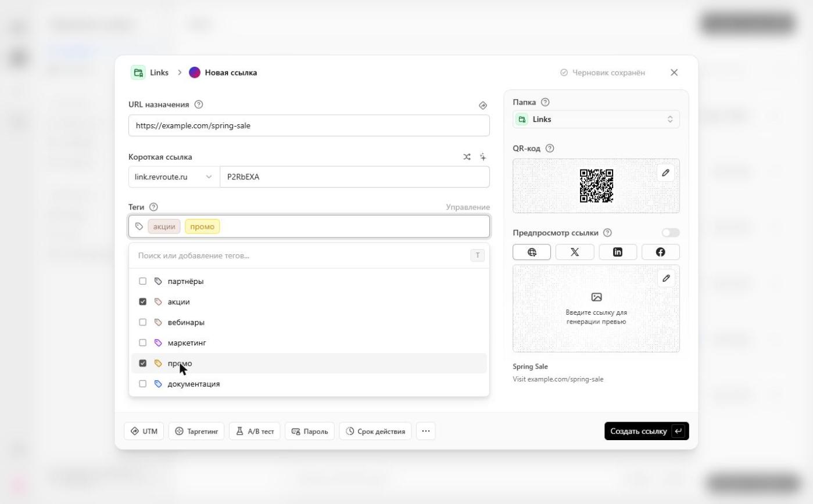The height and width of the screenshot is (504, 813).
Task: Select the LinkedIn preview tab
Action: pyautogui.click(x=618, y=252)
